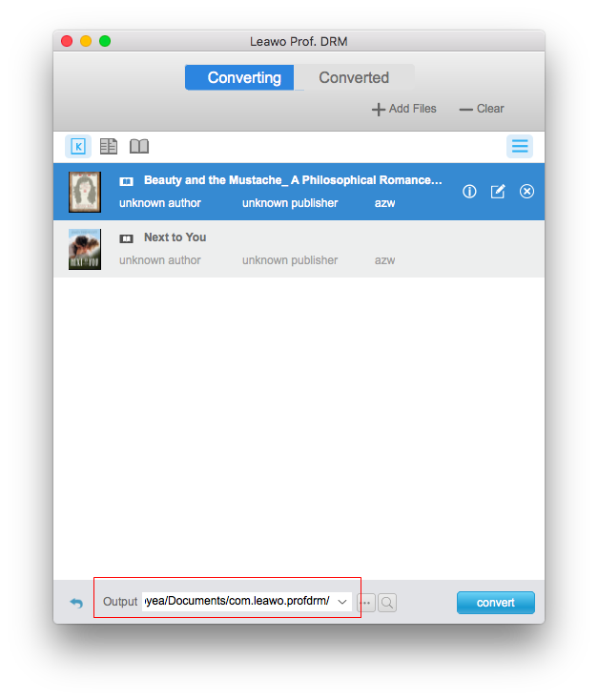This screenshot has width=598, height=700.
Task: Clear the file list
Action: (x=482, y=109)
